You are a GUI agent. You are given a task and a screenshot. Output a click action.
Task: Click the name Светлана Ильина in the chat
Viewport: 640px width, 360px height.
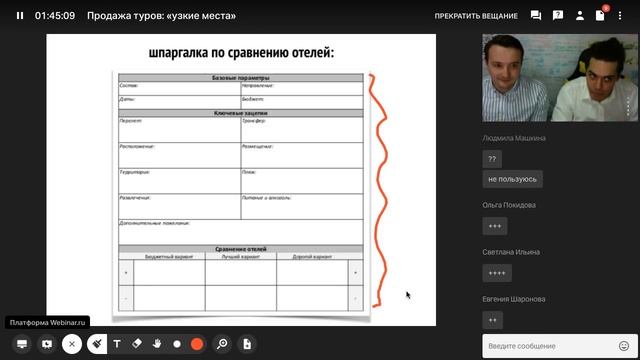point(511,252)
